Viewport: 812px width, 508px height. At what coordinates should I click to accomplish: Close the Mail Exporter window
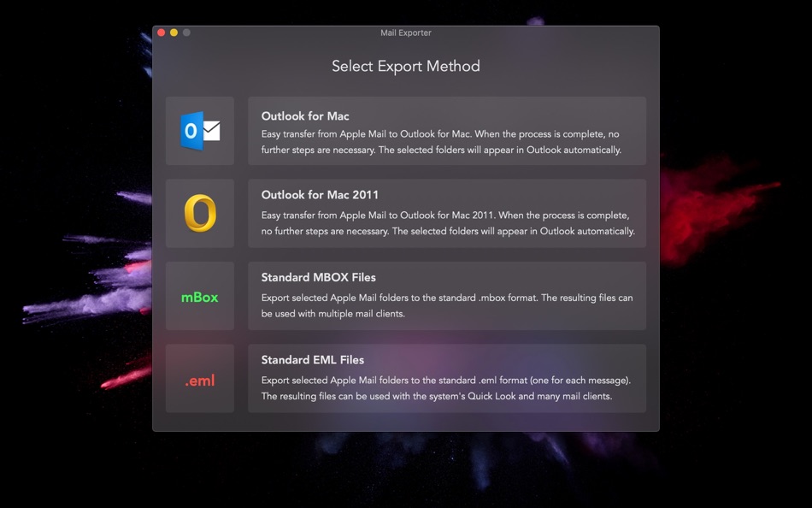162,32
